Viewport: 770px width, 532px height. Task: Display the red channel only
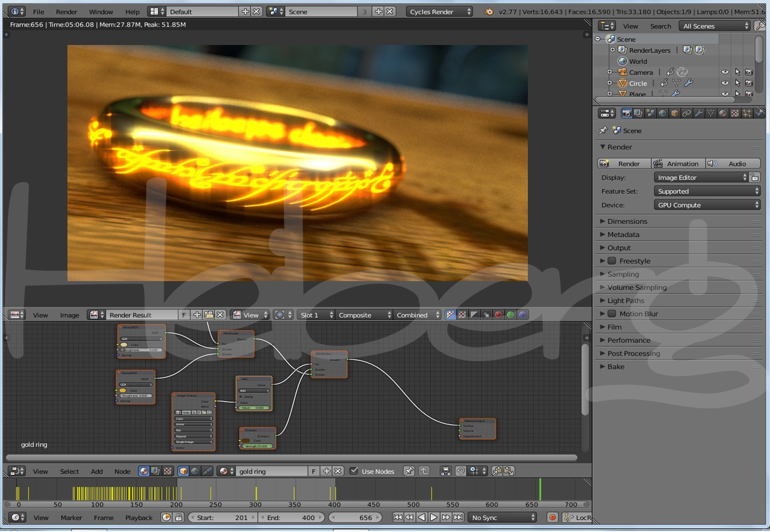pos(498,315)
